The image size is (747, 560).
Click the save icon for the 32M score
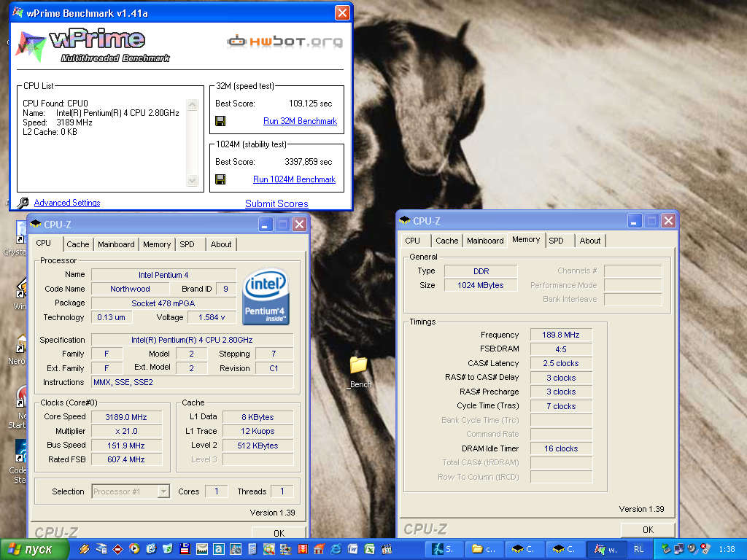[220, 121]
